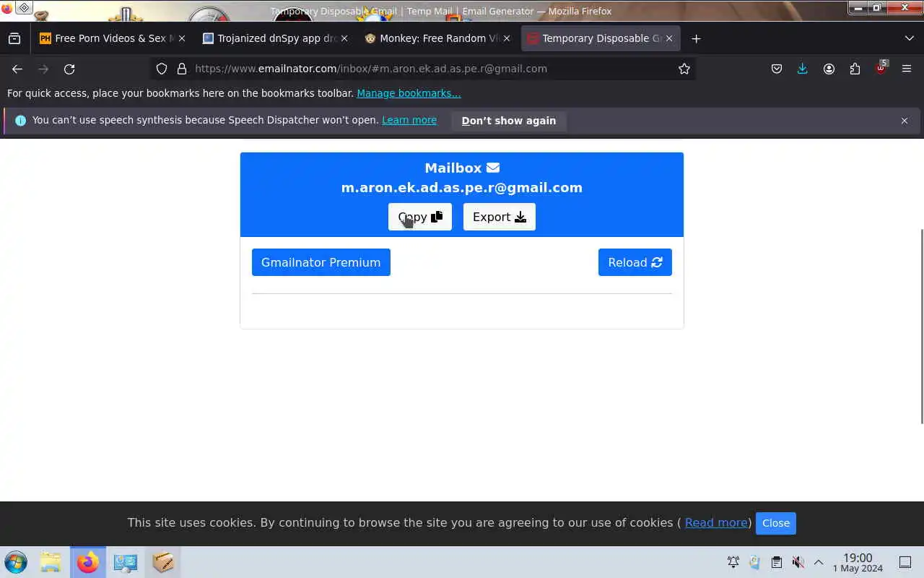Open a new tab with the plus button
The width and height of the screenshot is (924, 578).
[696, 38]
